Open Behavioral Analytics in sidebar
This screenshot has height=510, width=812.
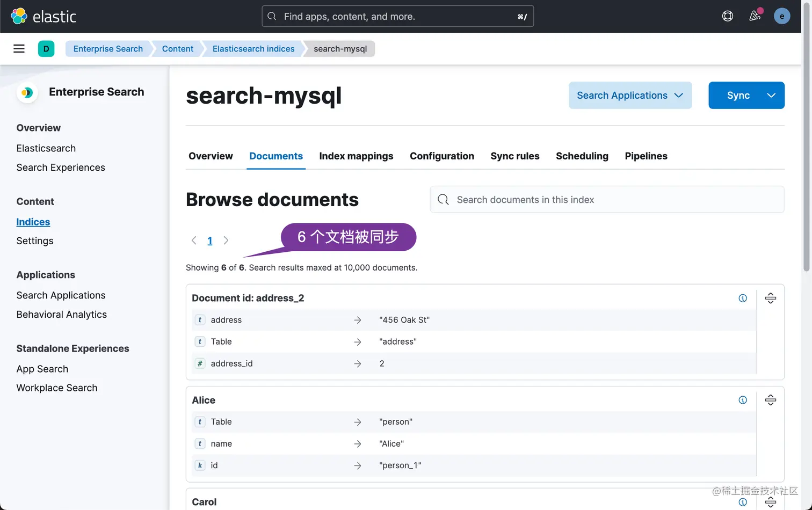[62, 315]
